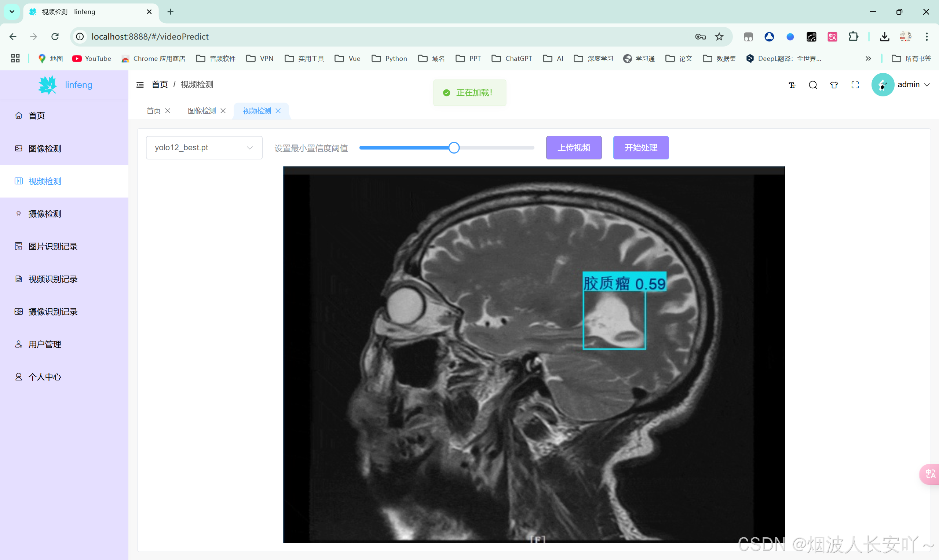Bookmark this page with star icon
939x560 pixels.
(x=719, y=37)
